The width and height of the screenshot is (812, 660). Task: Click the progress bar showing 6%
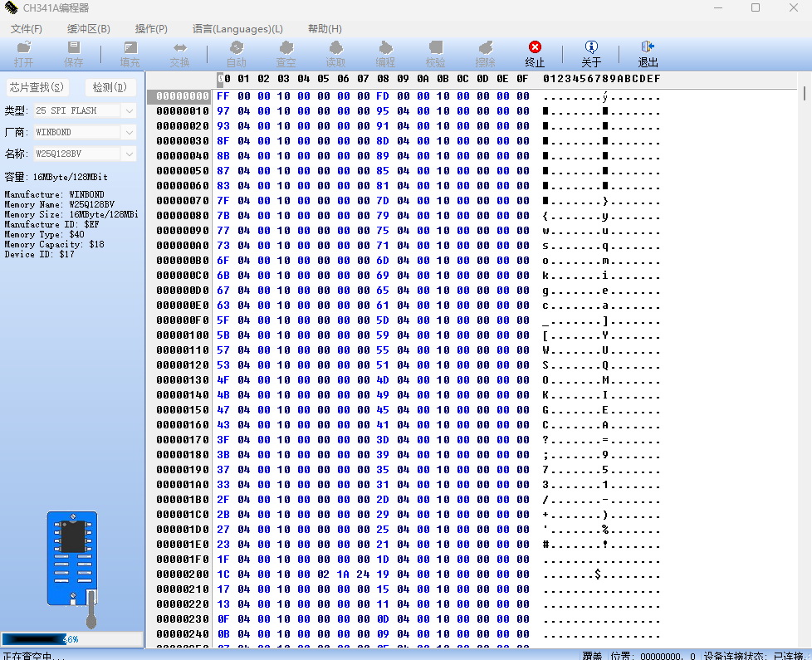coord(72,639)
